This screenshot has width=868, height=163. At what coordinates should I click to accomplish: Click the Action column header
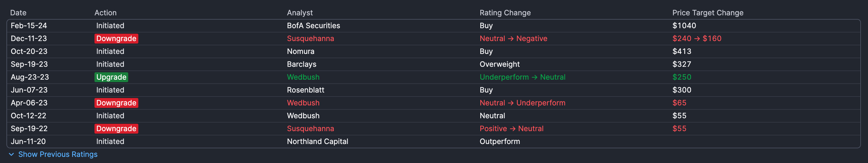106,13
